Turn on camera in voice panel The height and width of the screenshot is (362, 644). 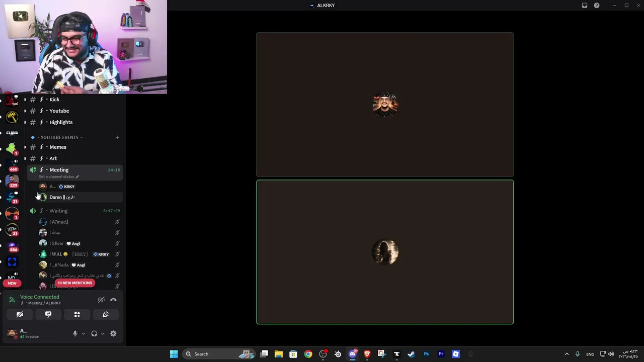coord(20,314)
